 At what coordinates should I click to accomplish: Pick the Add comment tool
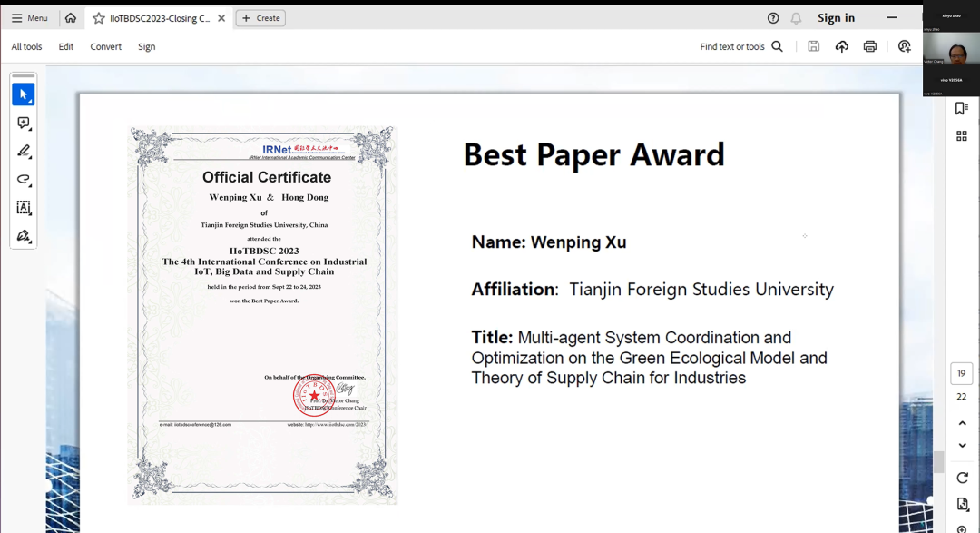[x=23, y=123]
